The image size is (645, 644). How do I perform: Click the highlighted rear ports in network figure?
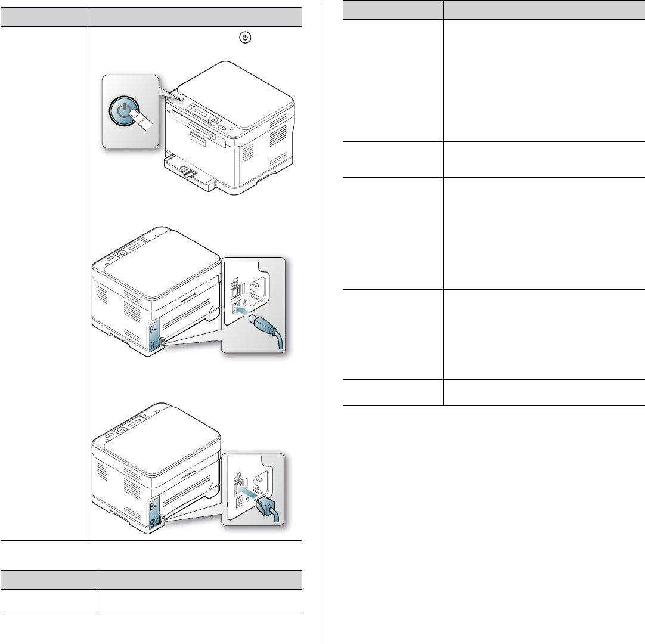[156, 513]
